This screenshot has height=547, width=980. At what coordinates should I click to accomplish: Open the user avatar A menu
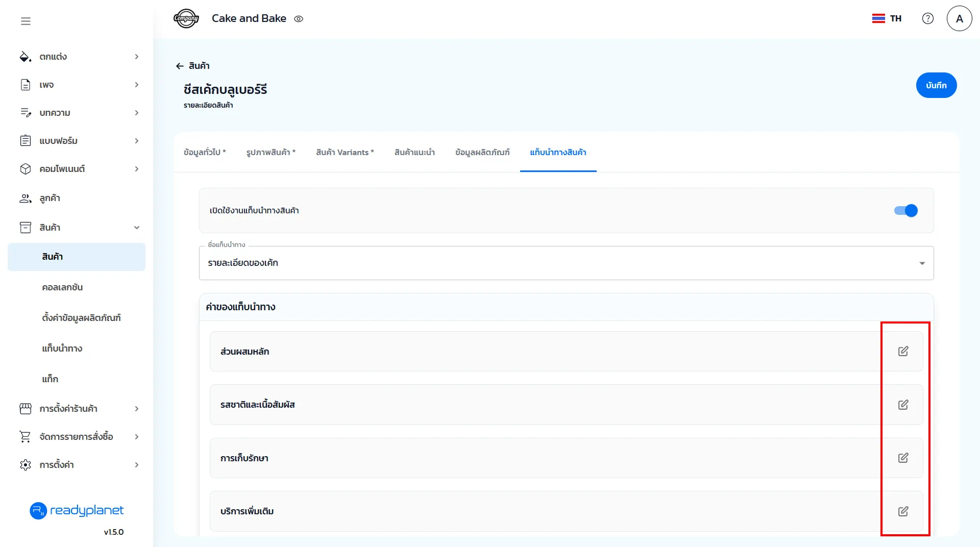(x=959, y=18)
